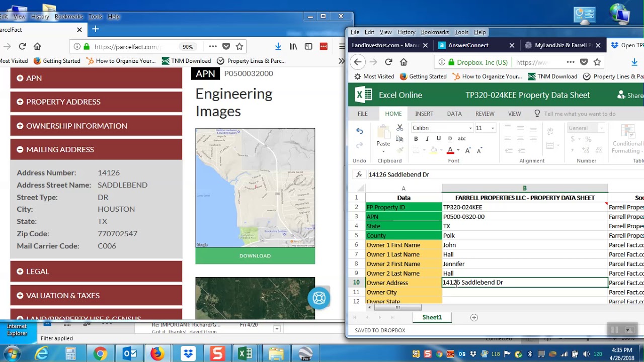Open downloads arrow in ParcelFact window
644x362 pixels.
278,46
